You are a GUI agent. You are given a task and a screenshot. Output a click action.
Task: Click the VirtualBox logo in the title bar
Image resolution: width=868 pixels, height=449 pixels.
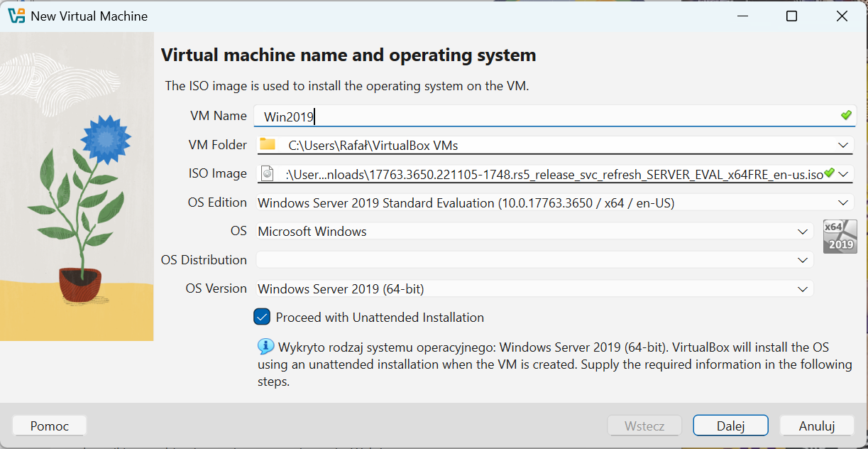pyautogui.click(x=16, y=15)
